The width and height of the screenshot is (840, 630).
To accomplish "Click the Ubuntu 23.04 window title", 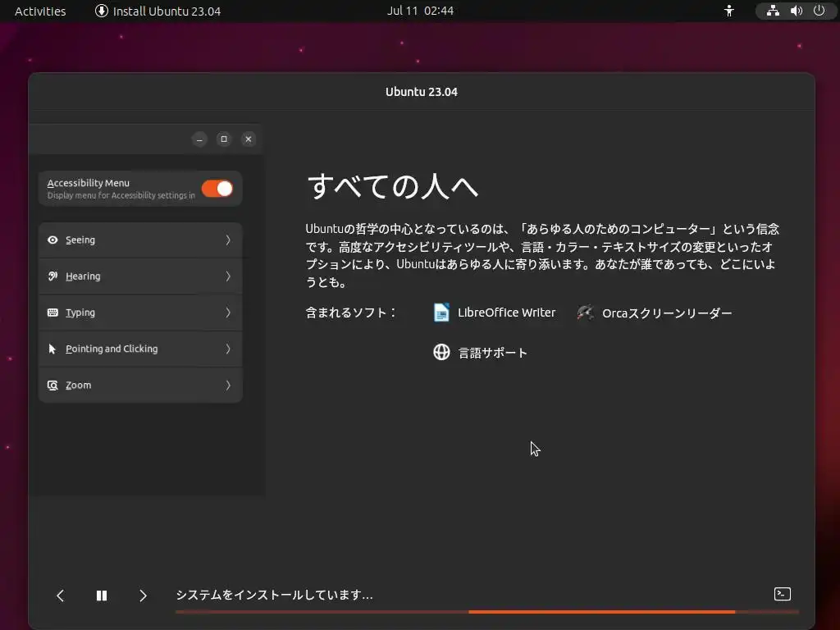I will (x=422, y=92).
